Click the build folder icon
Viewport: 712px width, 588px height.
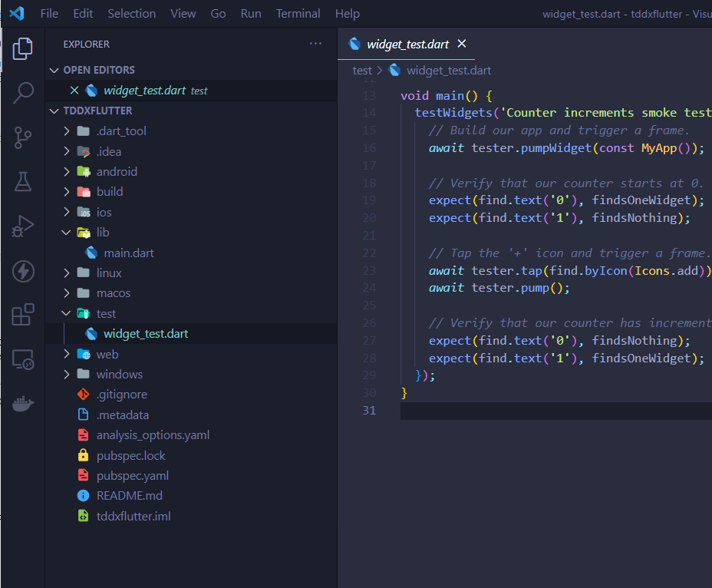point(84,192)
